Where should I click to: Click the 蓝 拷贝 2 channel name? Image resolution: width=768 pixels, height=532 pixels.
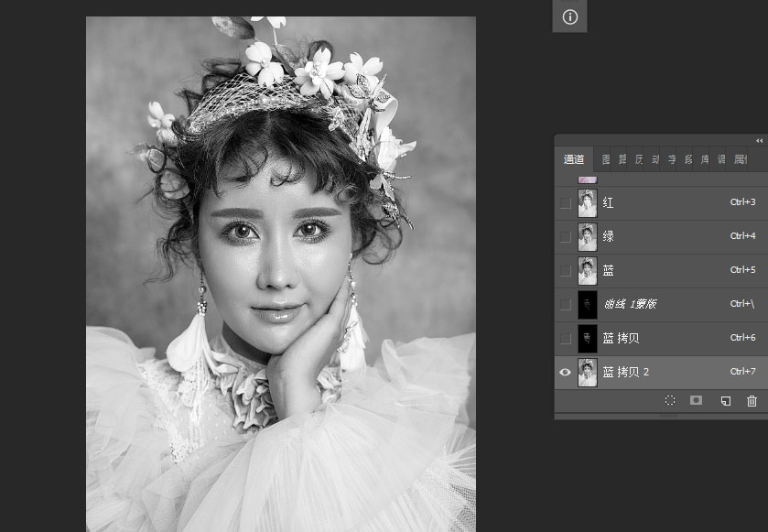pos(625,372)
